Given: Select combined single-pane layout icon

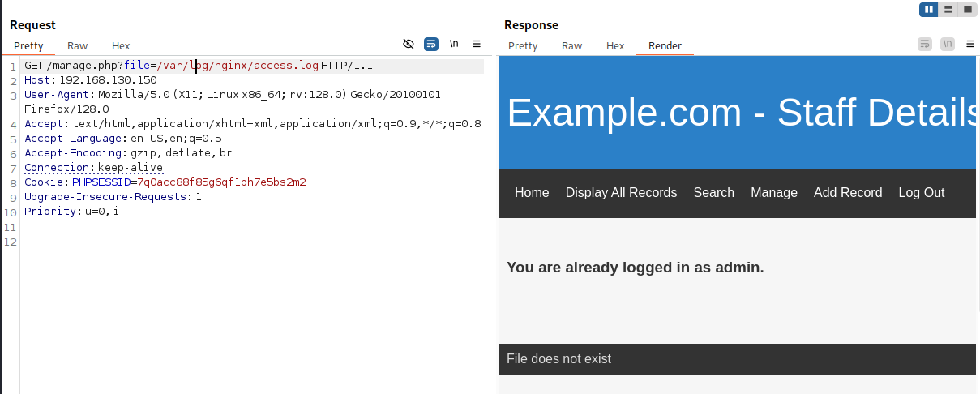Looking at the screenshot, I should [x=967, y=10].
